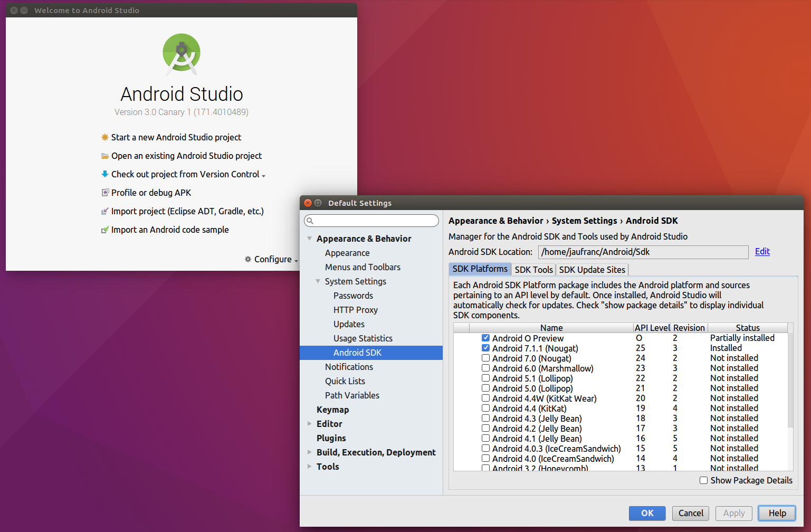Click the Apply button

pyautogui.click(x=734, y=513)
